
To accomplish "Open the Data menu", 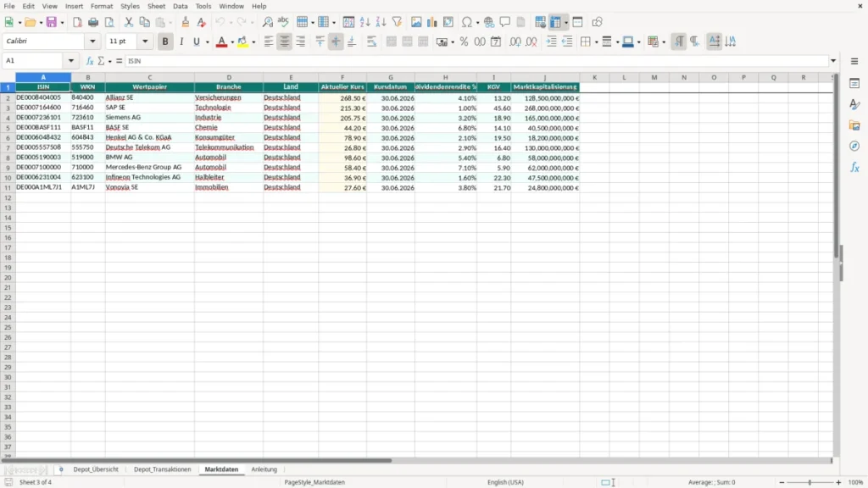I will point(180,6).
